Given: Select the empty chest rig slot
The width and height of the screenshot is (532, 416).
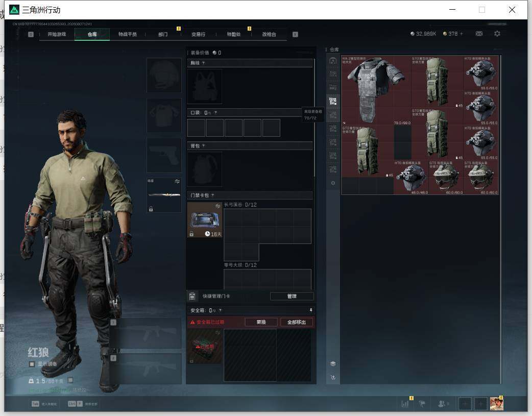Looking at the screenshot, I should click(x=205, y=86).
